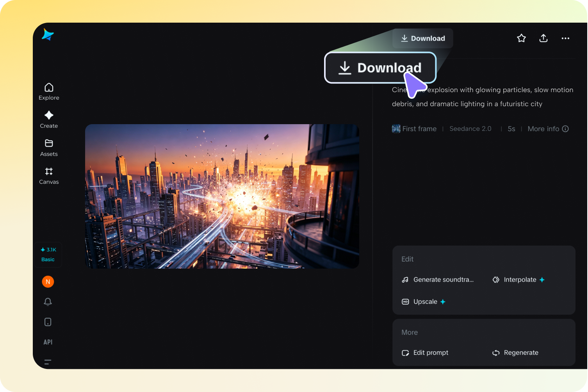Open the Assets library

[49, 148]
